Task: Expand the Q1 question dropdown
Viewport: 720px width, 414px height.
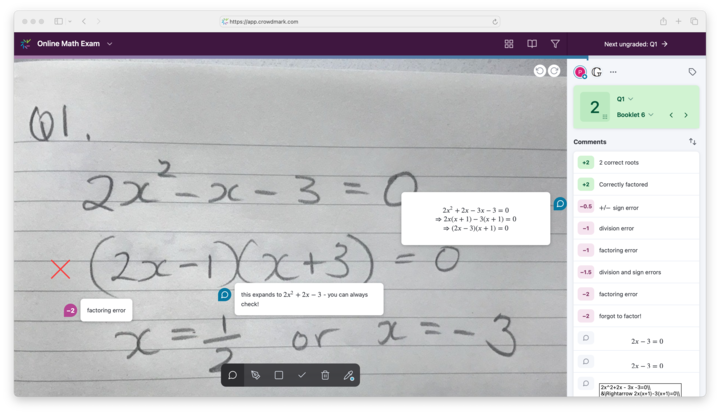Action: click(x=625, y=99)
